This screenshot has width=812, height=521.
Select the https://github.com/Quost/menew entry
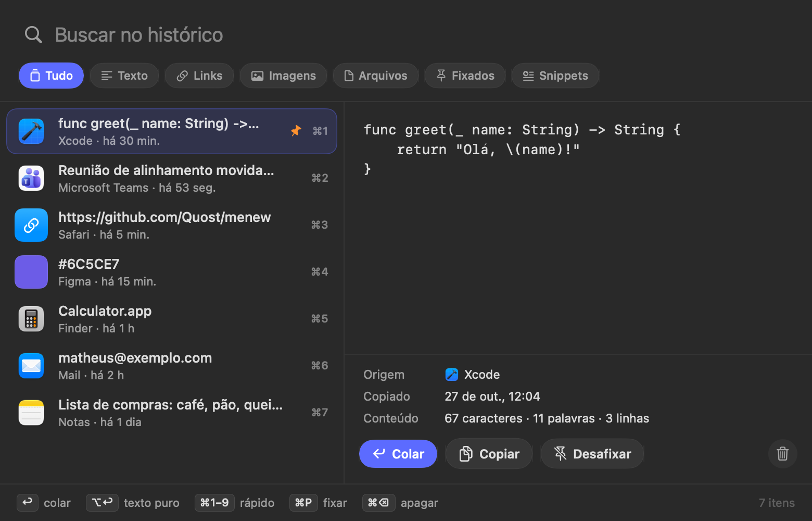[172, 225]
